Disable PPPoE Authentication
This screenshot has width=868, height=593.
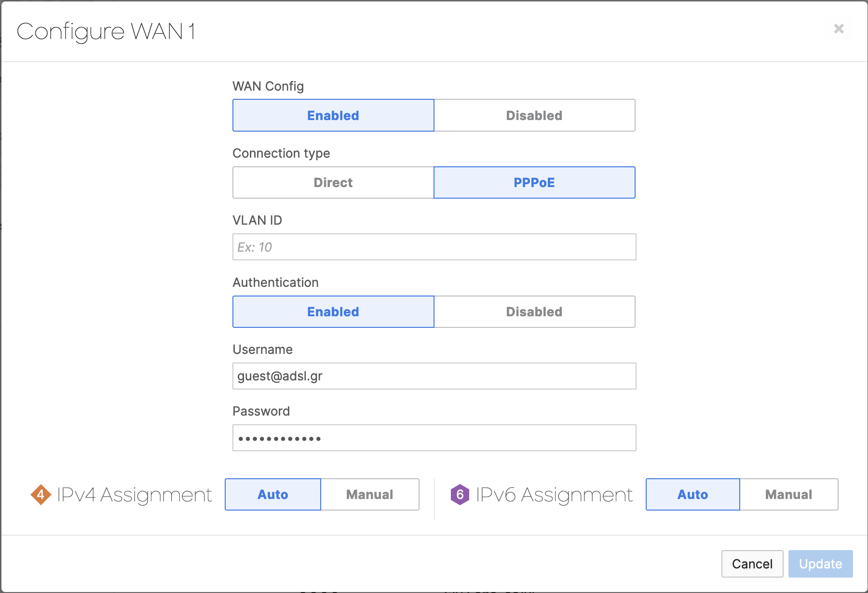(x=534, y=311)
